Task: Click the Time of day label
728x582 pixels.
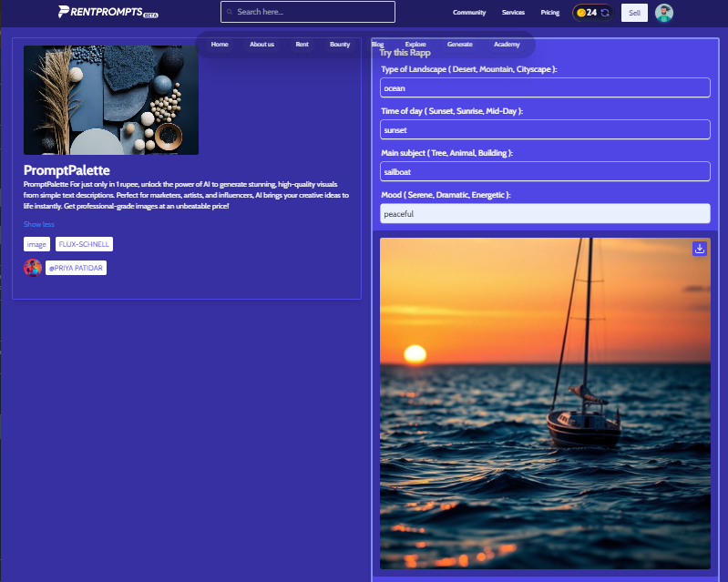Action: click(452, 111)
